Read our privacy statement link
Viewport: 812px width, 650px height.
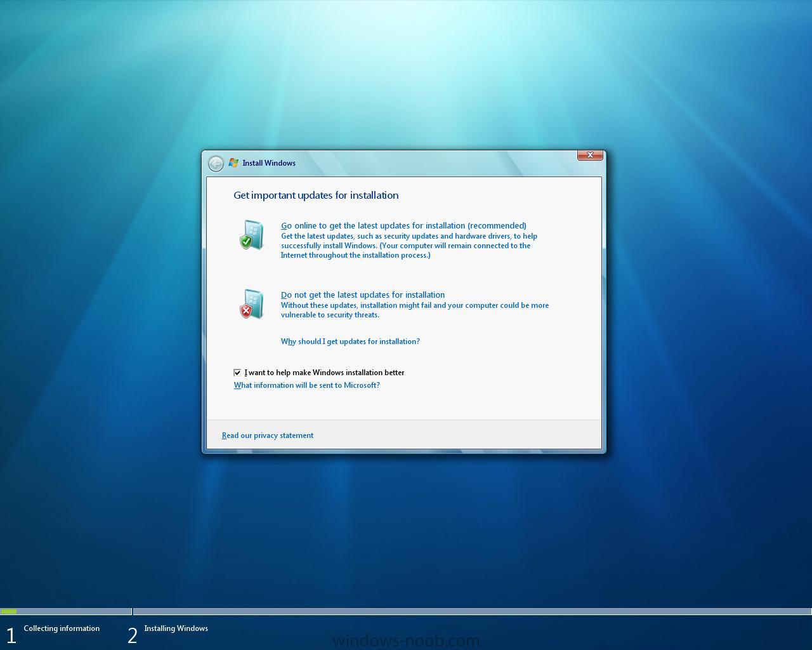tap(268, 435)
